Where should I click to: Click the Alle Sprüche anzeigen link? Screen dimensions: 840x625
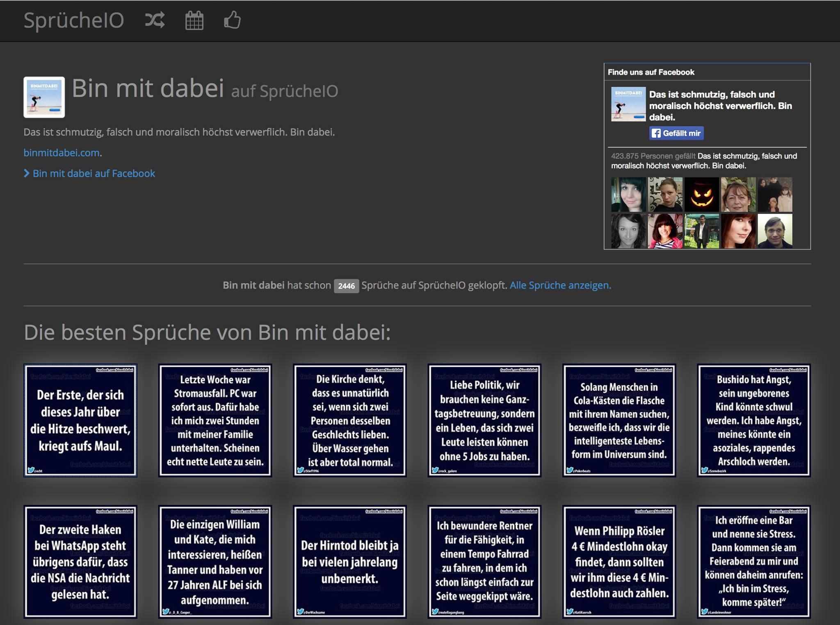click(560, 285)
